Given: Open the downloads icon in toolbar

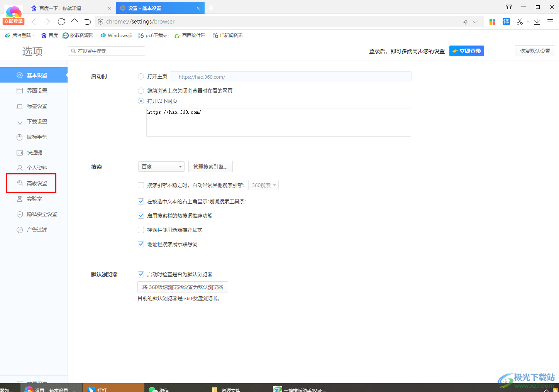Looking at the screenshot, I should tap(537, 22).
